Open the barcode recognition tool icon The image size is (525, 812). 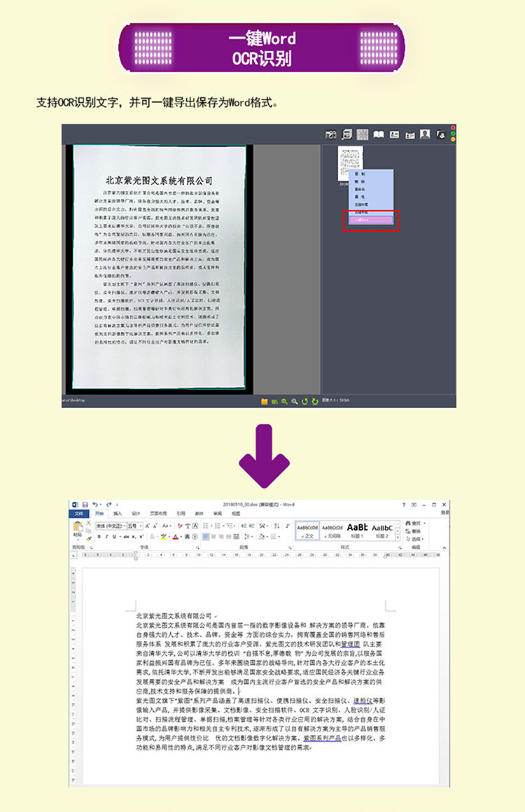point(363,134)
